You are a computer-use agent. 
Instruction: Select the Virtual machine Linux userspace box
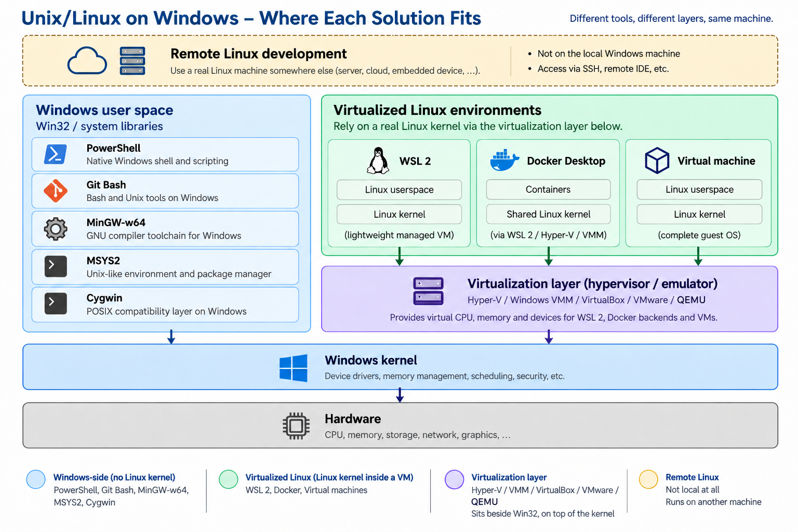(x=699, y=190)
